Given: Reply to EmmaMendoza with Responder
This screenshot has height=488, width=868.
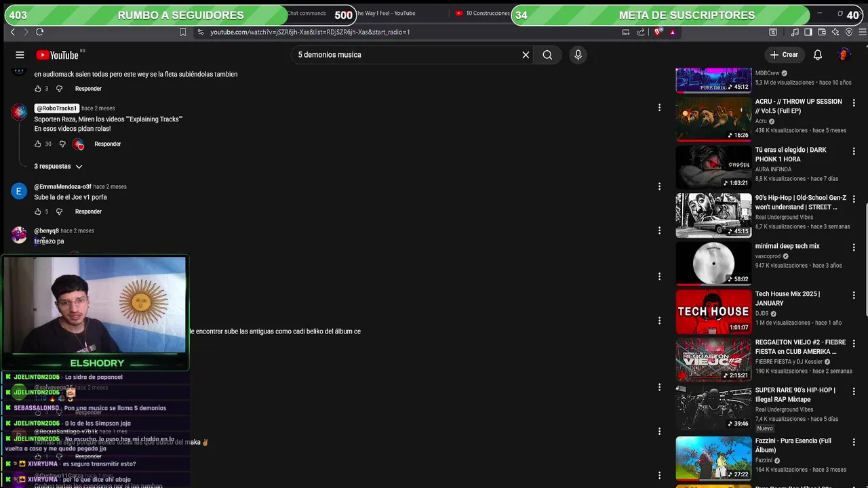Looking at the screenshot, I should click(x=88, y=211).
